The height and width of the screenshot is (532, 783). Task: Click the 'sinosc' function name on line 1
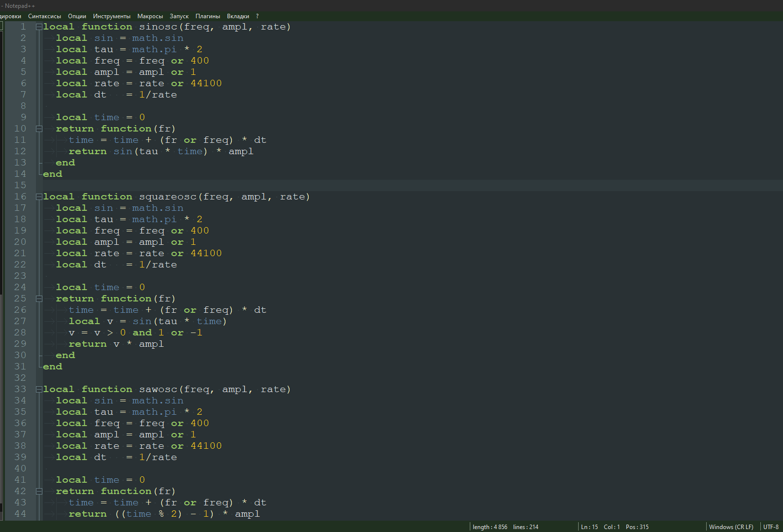[x=158, y=27]
